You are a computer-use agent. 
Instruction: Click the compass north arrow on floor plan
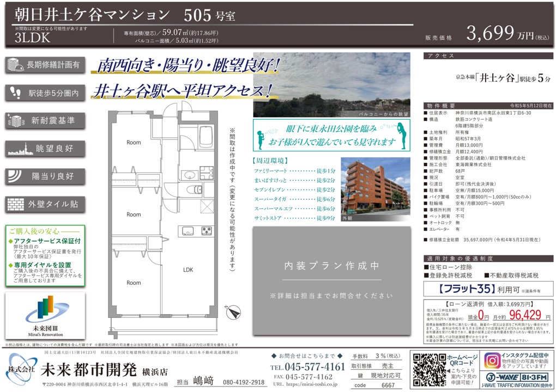[x=232, y=313]
